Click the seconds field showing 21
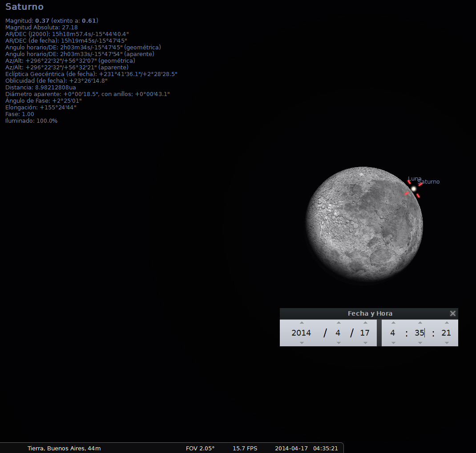Image resolution: width=476 pixels, height=453 pixels. (446, 333)
